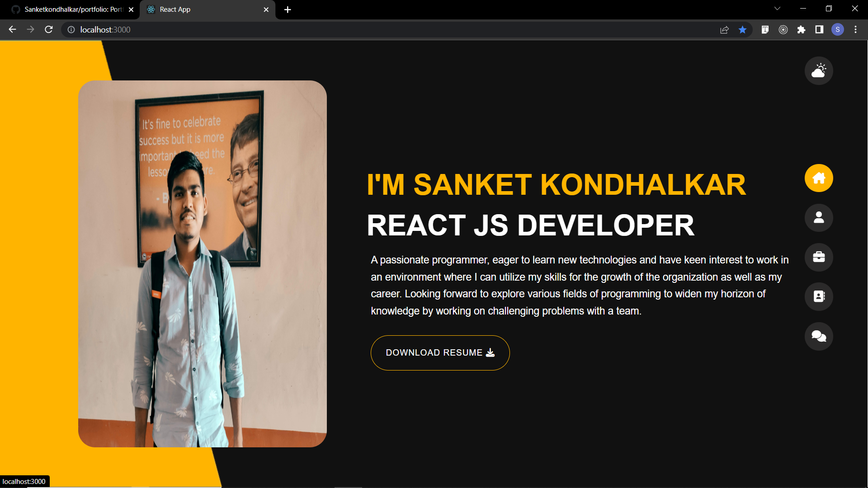This screenshot has height=488, width=868.
Task: Click the reading mode toggle in toolbar
Action: click(x=765, y=29)
